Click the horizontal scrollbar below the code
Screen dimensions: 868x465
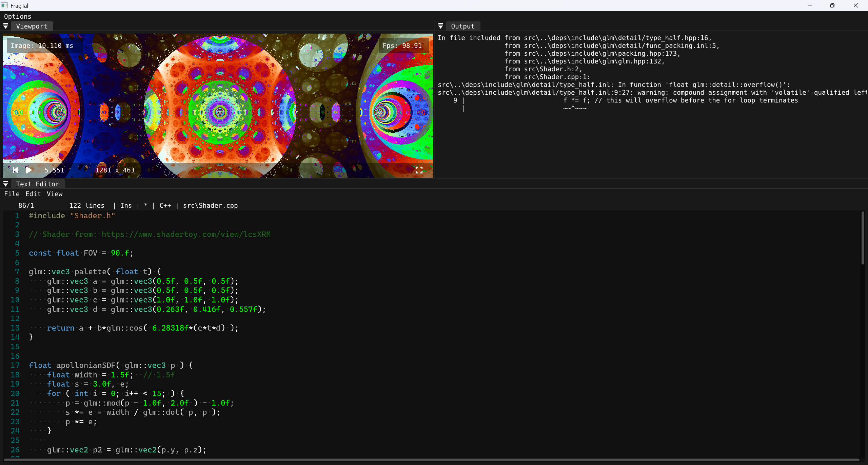pos(431,460)
